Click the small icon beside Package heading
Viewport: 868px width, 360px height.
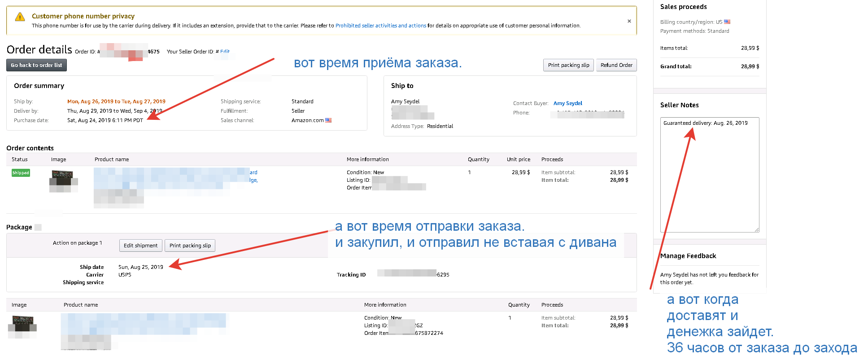point(38,228)
